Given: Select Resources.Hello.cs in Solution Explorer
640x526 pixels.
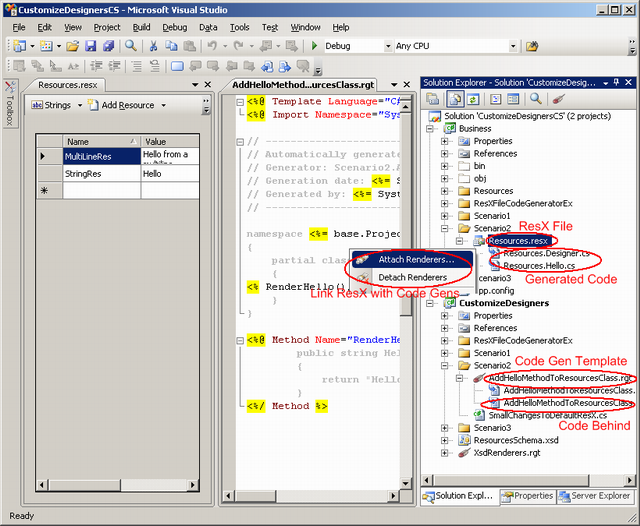Looking at the screenshot, I should [539, 266].
